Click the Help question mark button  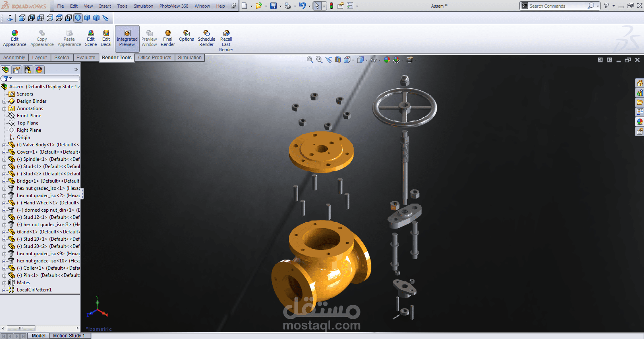coord(606,6)
